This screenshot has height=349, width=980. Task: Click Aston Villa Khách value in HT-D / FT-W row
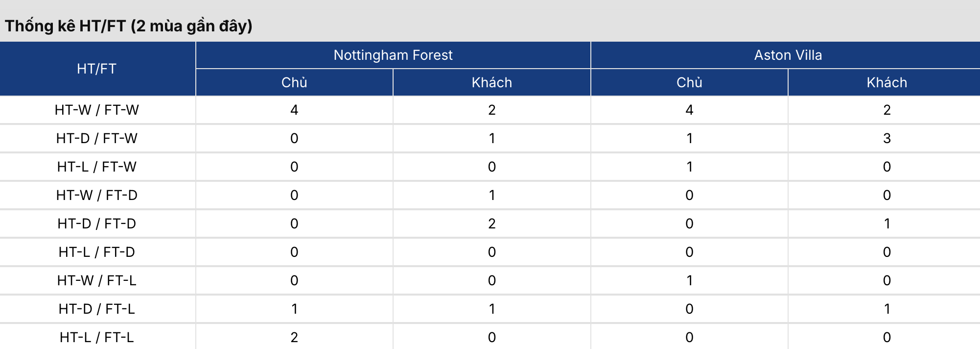click(x=887, y=138)
